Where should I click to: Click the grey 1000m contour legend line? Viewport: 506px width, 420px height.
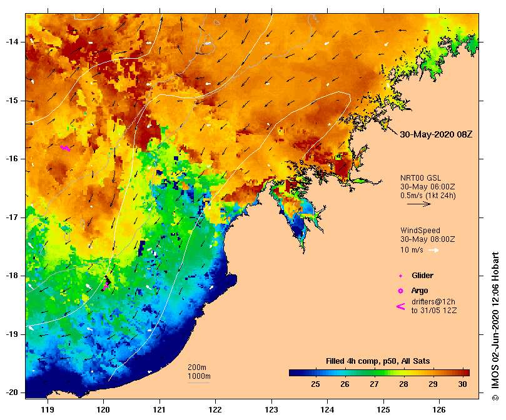coord(198,383)
